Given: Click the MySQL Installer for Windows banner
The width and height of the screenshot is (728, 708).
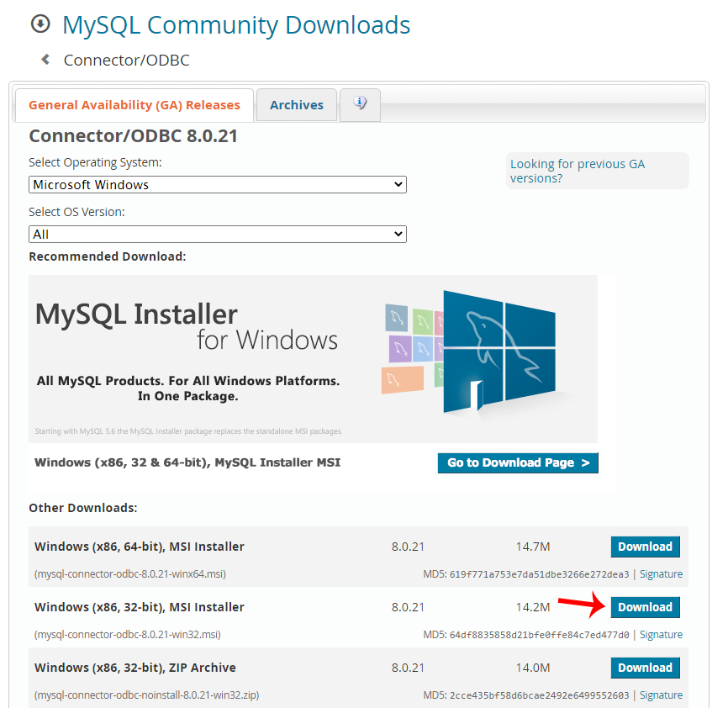Looking at the screenshot, I should [x=313, y=358].
